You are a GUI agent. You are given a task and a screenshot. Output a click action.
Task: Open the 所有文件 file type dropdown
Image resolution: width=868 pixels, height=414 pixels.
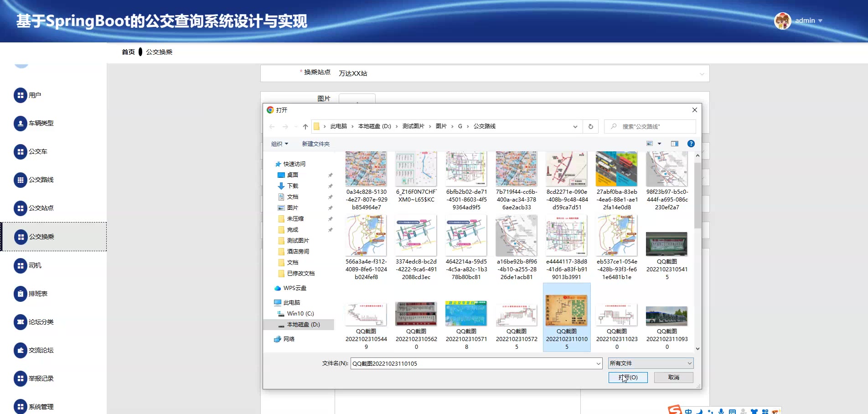651,363
